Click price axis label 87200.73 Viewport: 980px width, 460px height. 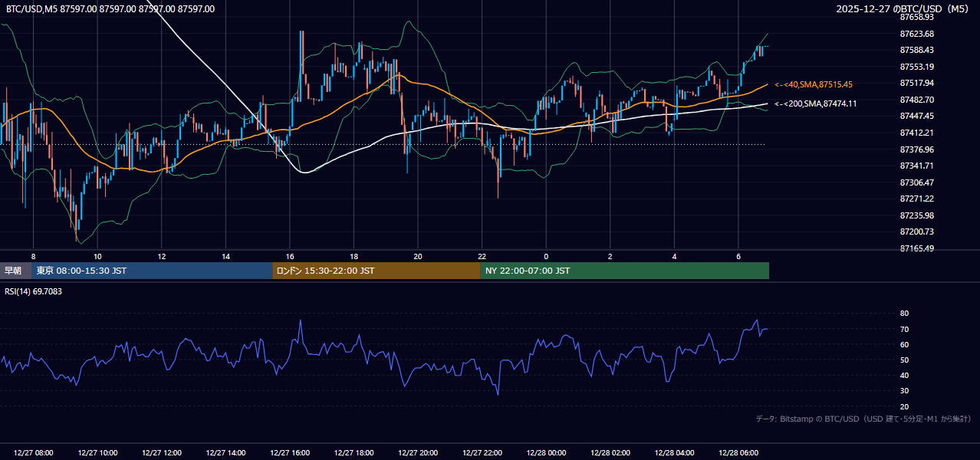point(917,232)
